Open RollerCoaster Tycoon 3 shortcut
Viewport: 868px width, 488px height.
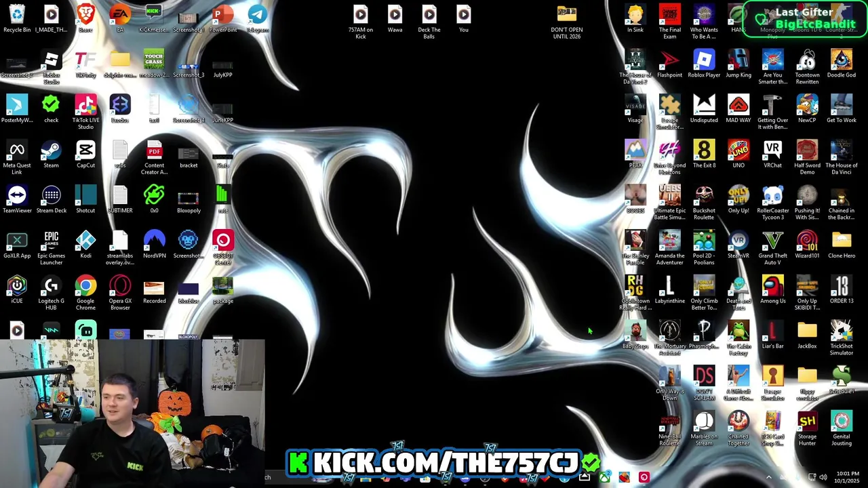[x=772, y=203]
